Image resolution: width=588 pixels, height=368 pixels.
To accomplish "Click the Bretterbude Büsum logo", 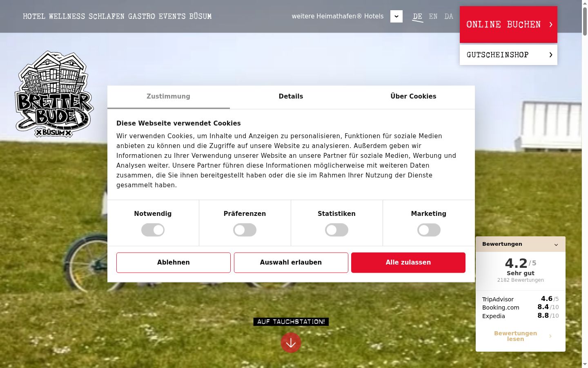I will (54, 94).
